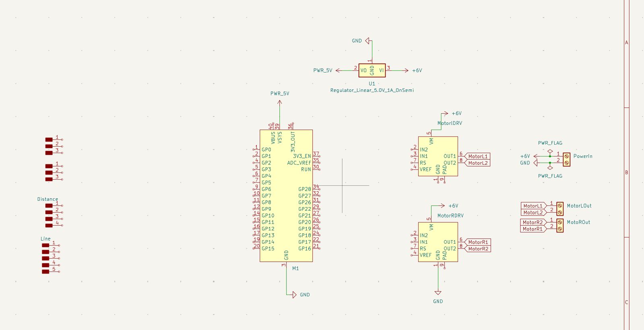Click the MotoROut reference text

click(x=578, y=222)
